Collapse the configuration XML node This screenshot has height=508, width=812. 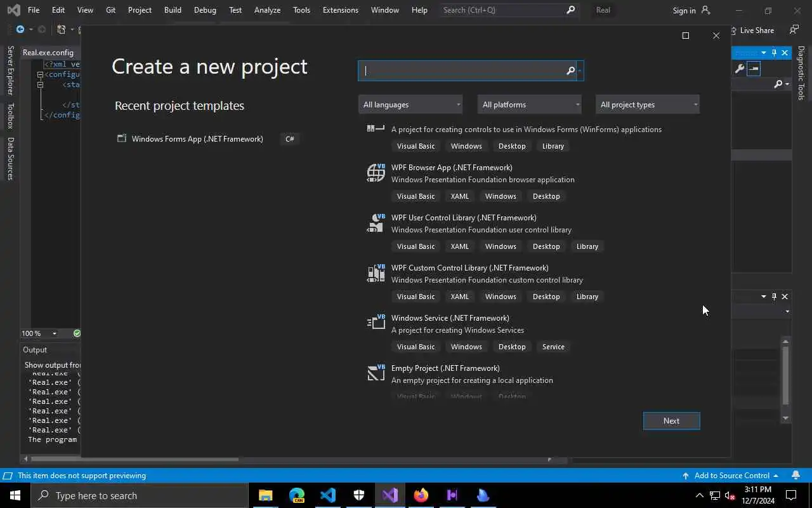(40, 74)
